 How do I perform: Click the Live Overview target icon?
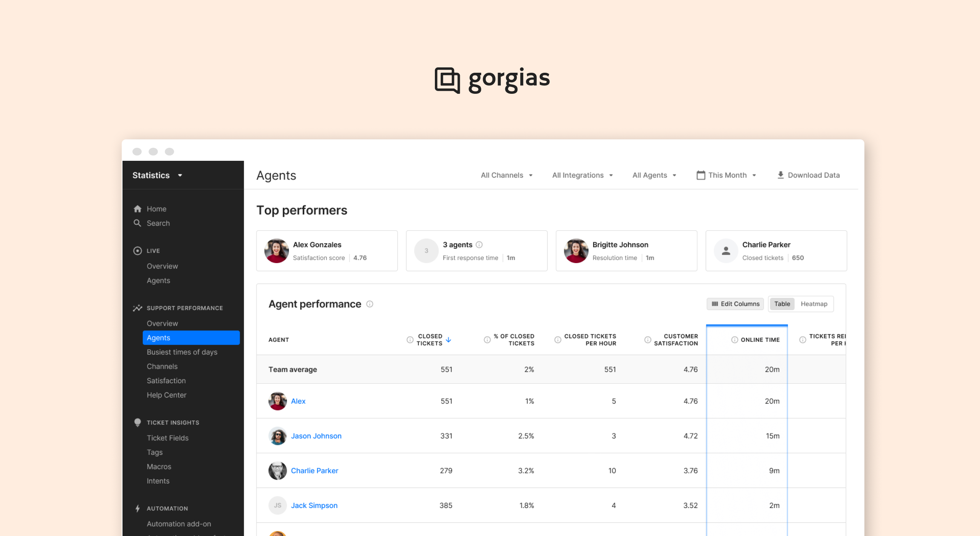138,250
